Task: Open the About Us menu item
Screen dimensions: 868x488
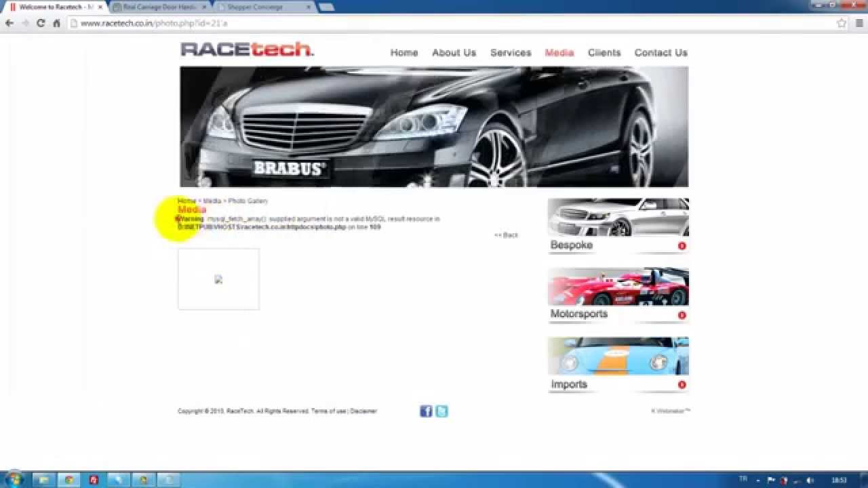Action: coord(454,52)
